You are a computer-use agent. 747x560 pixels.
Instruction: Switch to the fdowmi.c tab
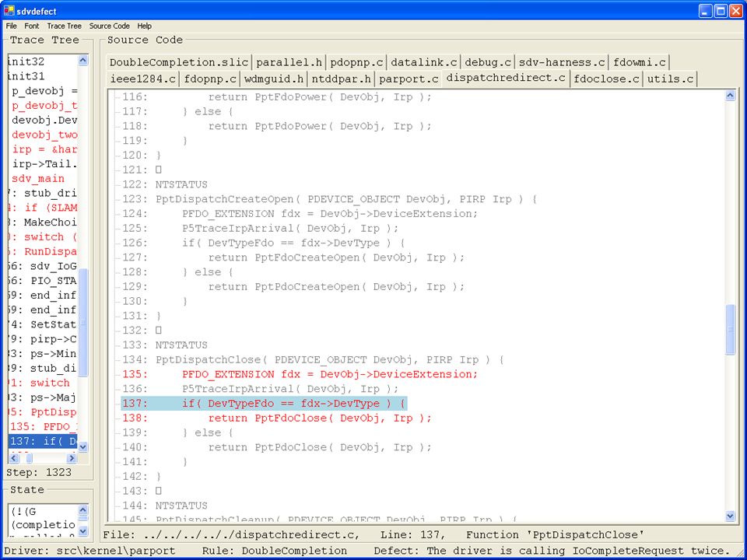click(x=640, y=62)
